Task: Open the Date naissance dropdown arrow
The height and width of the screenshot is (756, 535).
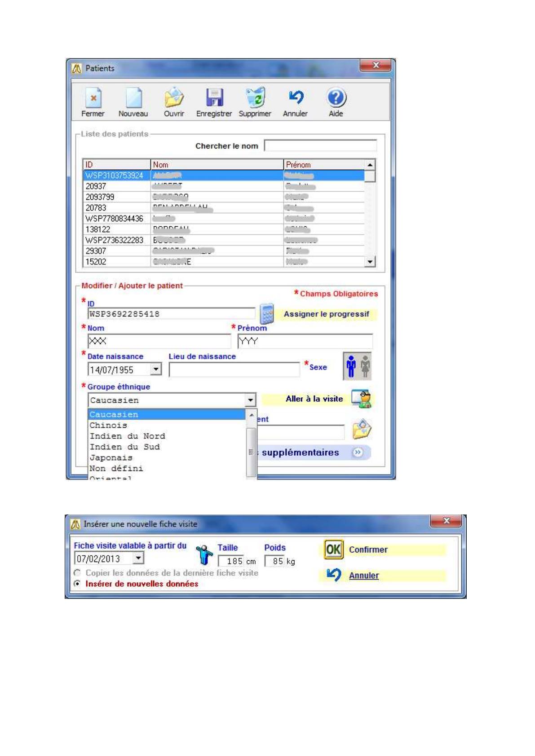Action: [155, 369]
